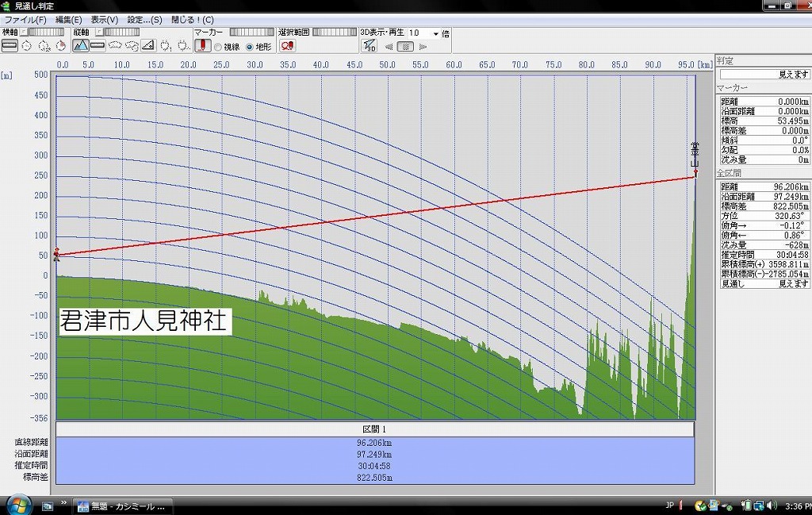Open the 3D playback speed dropdown
Screen dimensions: 812x515
[436, 33]
